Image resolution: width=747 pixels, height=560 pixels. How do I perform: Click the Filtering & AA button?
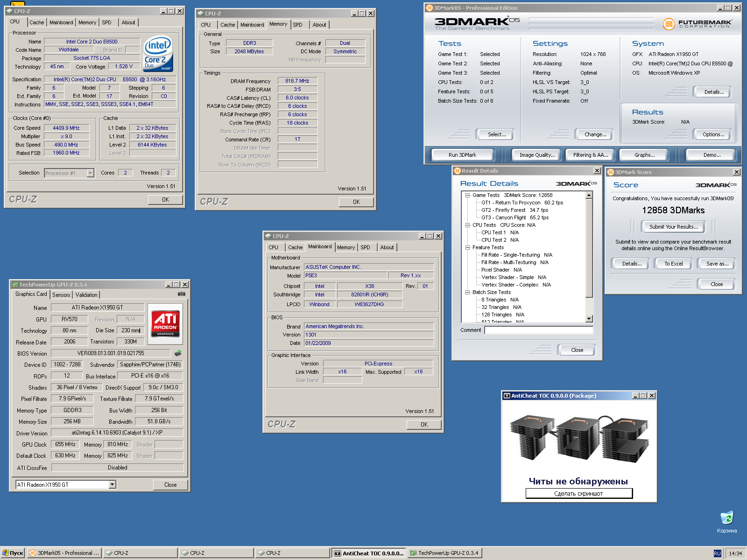590,155
